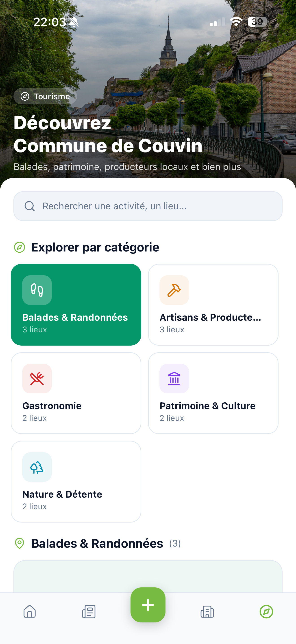
Task: Open the Artisans & Producteurs category card
Action: (213, 304)
